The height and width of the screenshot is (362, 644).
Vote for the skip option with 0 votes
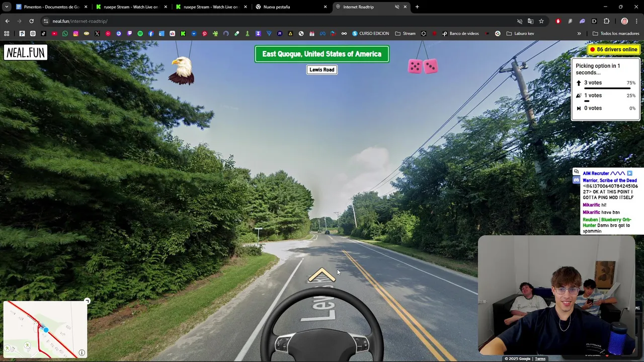click(x=605, y=108)
